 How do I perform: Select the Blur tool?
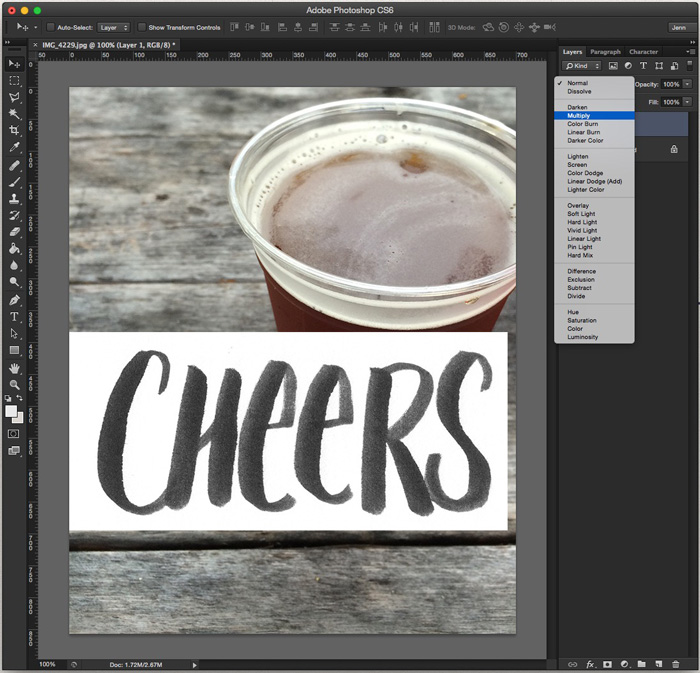(14, 266)
